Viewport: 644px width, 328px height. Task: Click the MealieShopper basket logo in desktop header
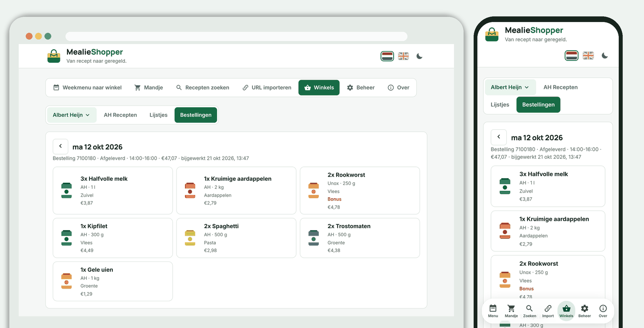click(54, 56)
